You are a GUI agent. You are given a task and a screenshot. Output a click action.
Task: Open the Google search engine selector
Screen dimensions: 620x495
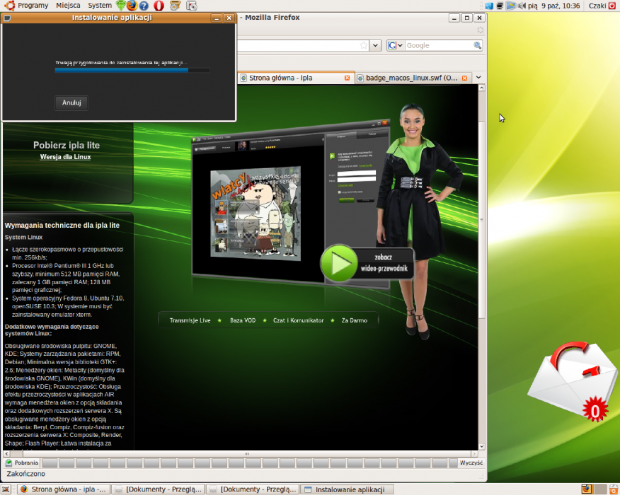pos(395,45)
